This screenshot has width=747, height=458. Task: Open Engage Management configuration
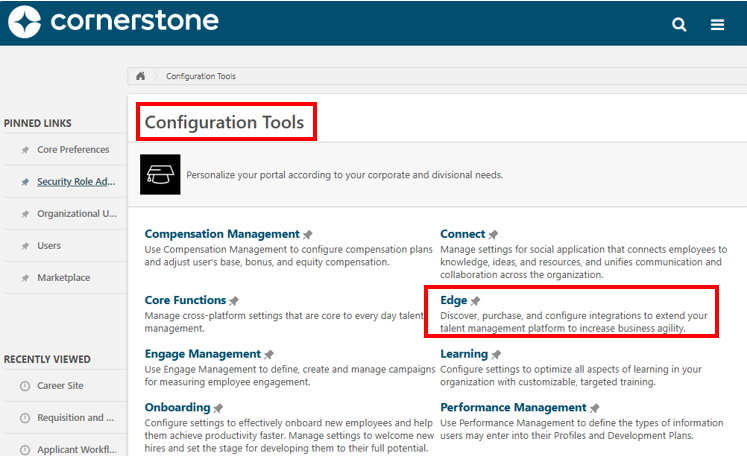point(203,354)
